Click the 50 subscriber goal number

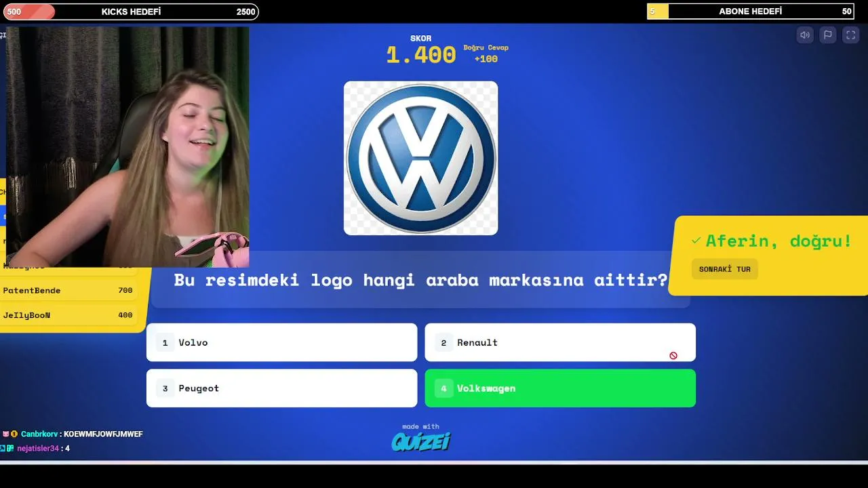[x=847, y=12]
